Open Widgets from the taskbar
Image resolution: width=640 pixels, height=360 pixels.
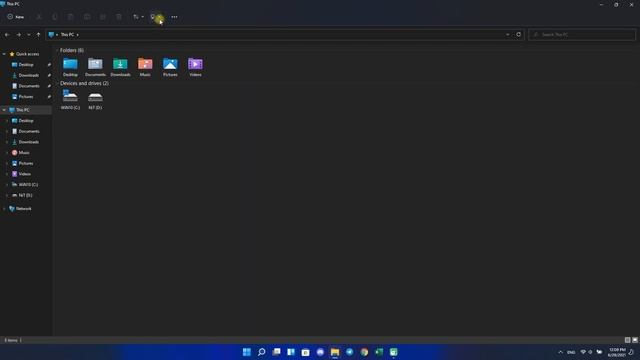pos(291,352)
